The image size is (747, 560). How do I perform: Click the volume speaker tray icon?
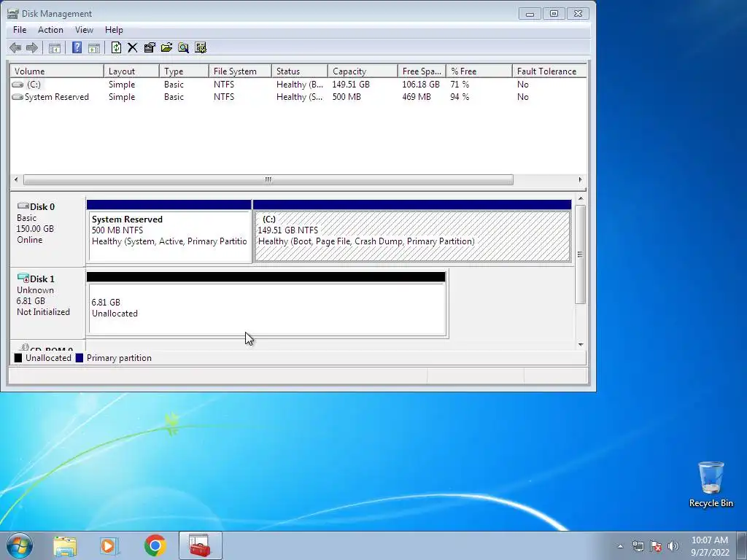click(673, 546)
